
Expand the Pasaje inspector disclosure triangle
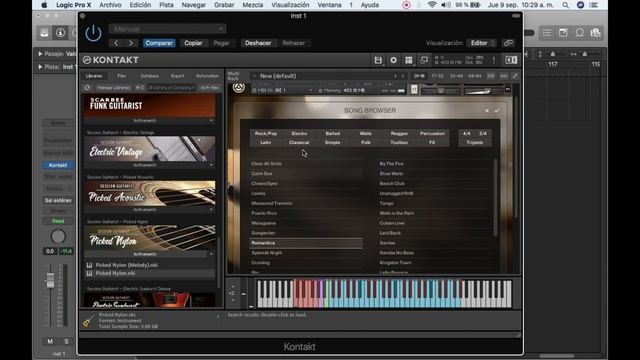[40, 53]
